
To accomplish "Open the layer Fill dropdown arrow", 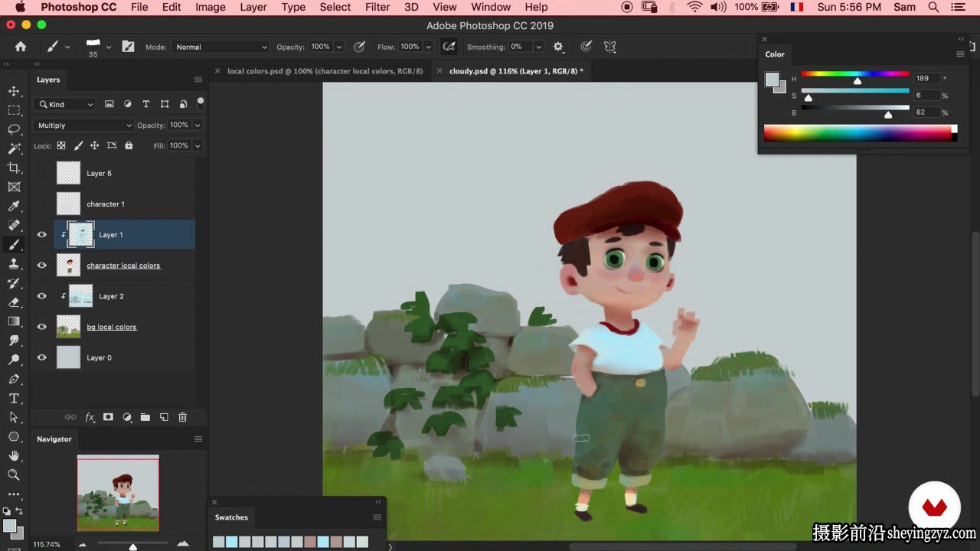I will click(x=198, y=145).
